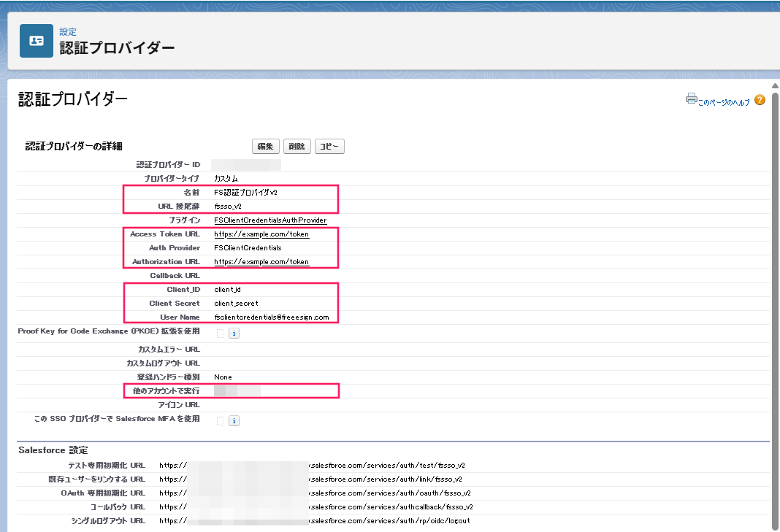Select the テスト専用初期化 URL value
Image resolution: width=780 pixels, height=532 pixels.
pyautogui.click(x=312, y=466)
